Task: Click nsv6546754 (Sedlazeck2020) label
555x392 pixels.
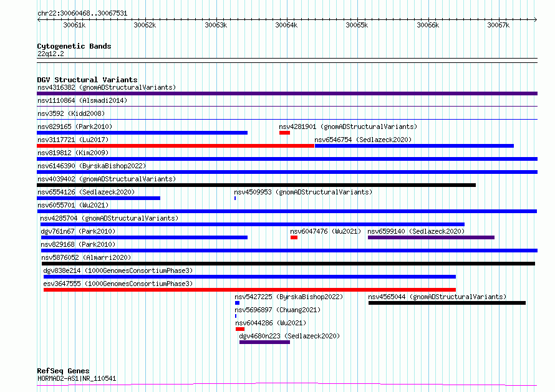Action: (363, 140)
